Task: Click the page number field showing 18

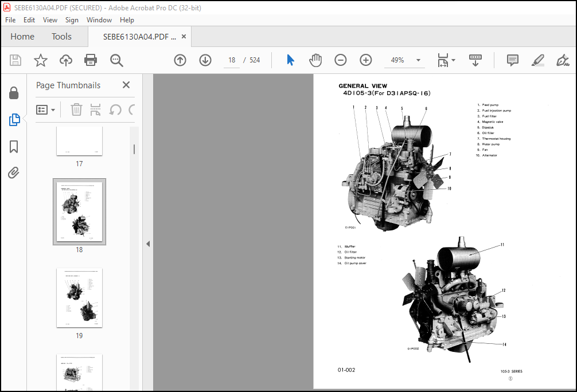Action: 232,60
